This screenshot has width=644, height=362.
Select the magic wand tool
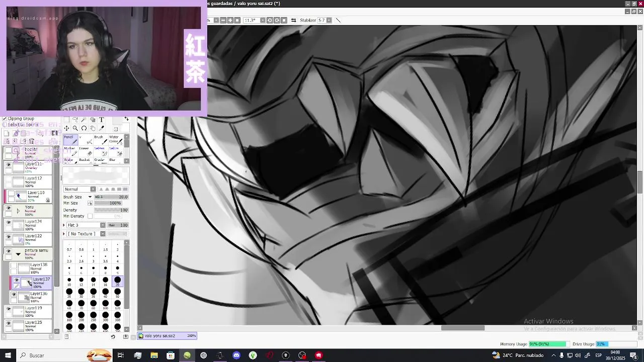84,120
